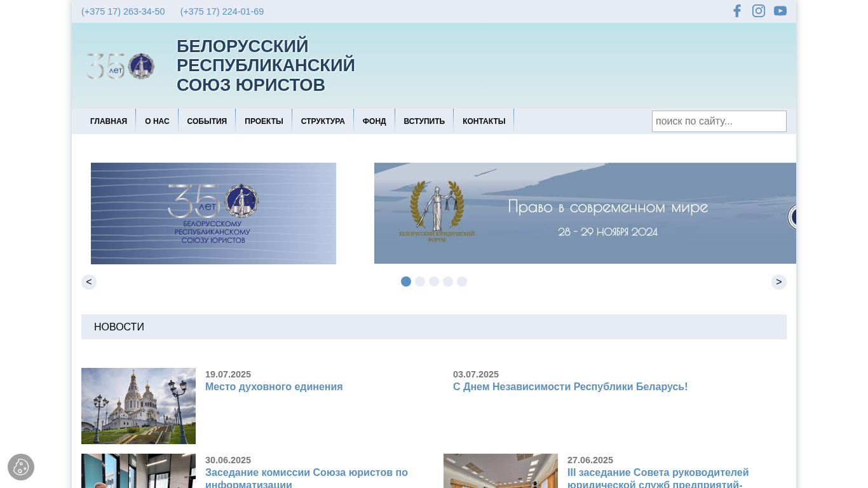868x488 pixels.
Task: Click the date 19.07.2025
Action: [x=228, y=374]
